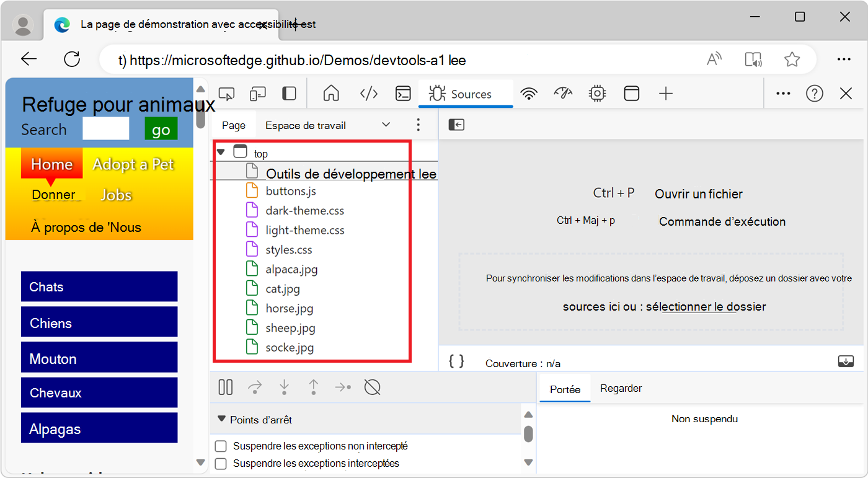Screen dimensions: 868x478
Task: Activate the Inspect element tool
Action: 227,94
